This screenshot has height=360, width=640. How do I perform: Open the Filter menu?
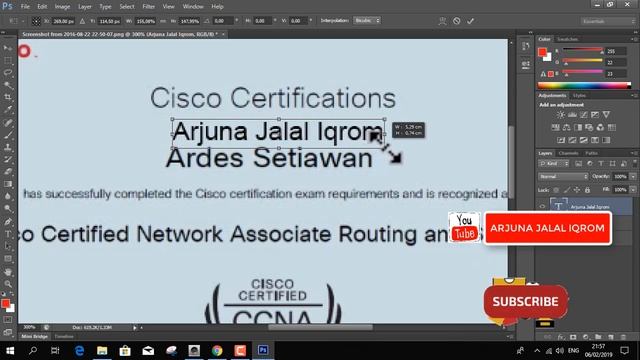(x=149, y=7)
